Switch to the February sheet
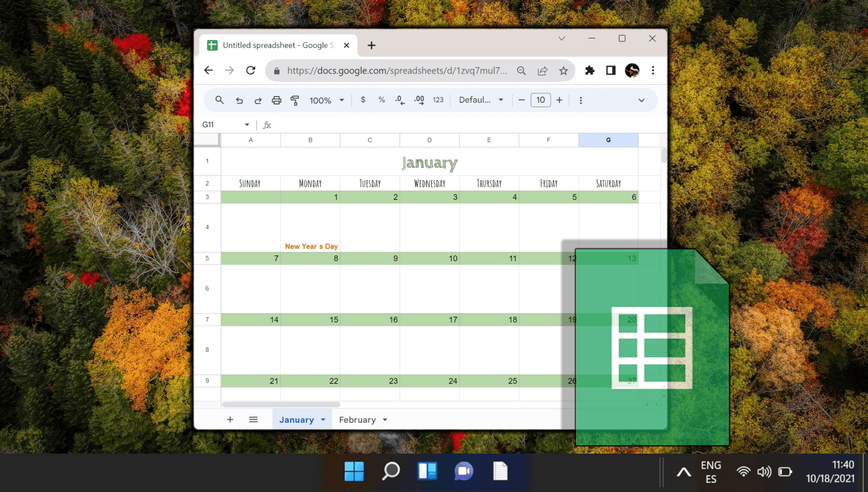Image resolution: width=868 pixels, height=492 pixels. click(x=357, y=420)
